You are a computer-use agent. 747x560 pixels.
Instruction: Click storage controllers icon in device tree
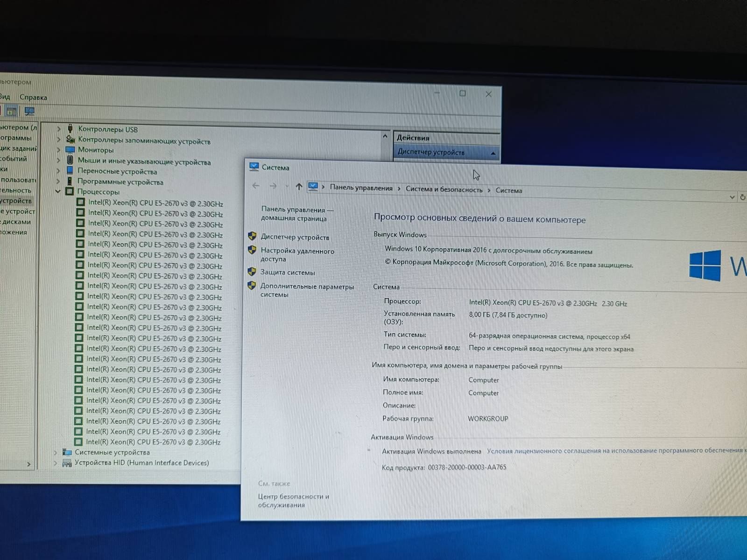point(70,139)
